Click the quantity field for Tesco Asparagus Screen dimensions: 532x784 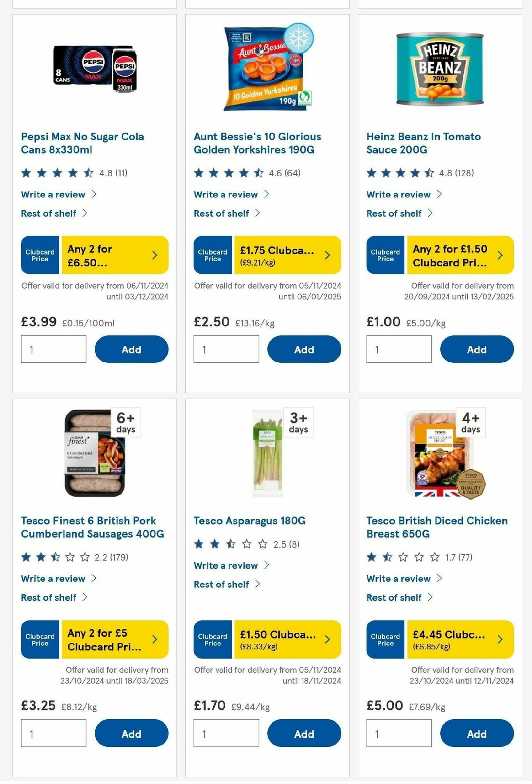click(226, 733)
